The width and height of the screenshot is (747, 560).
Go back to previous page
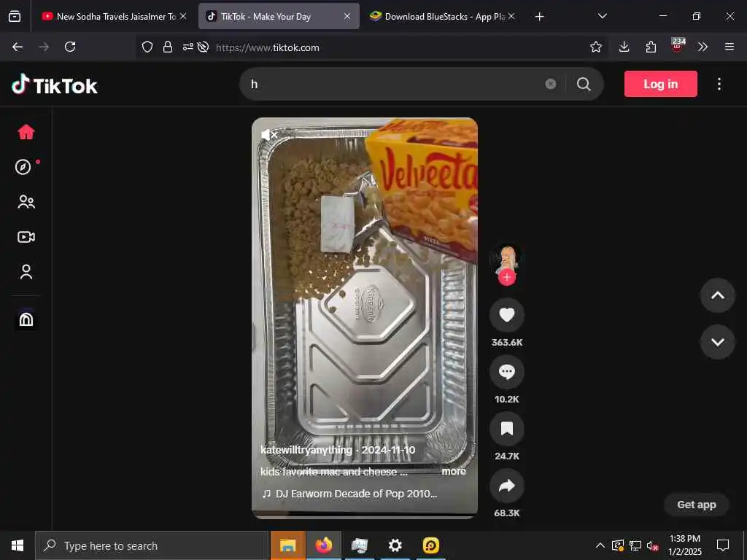point(18,47)
